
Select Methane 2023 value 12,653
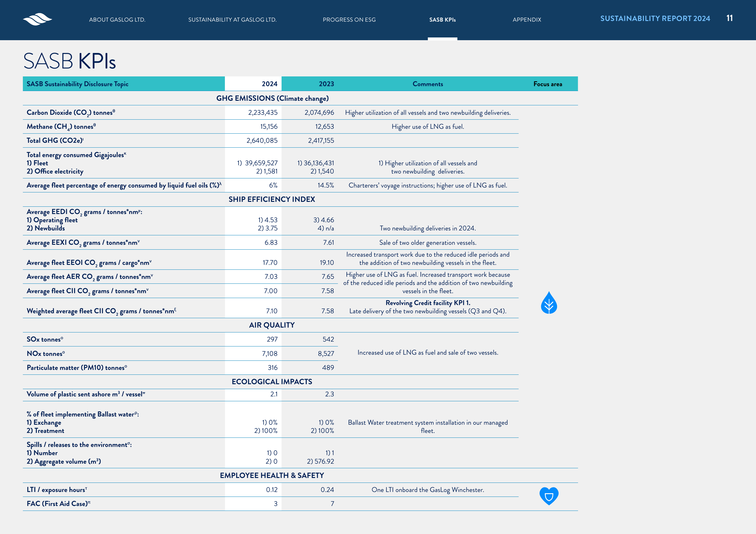point(324,127)
